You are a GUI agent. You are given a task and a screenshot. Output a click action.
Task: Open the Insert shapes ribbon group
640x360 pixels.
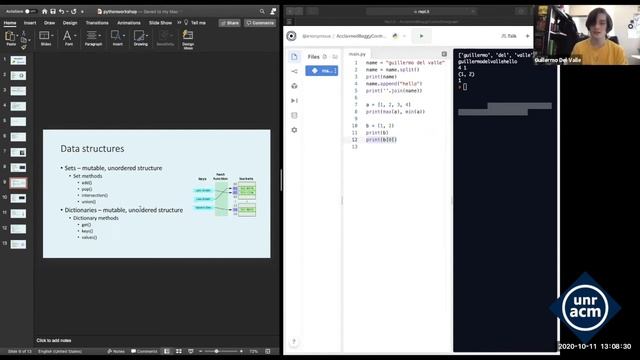click(118, 38)
